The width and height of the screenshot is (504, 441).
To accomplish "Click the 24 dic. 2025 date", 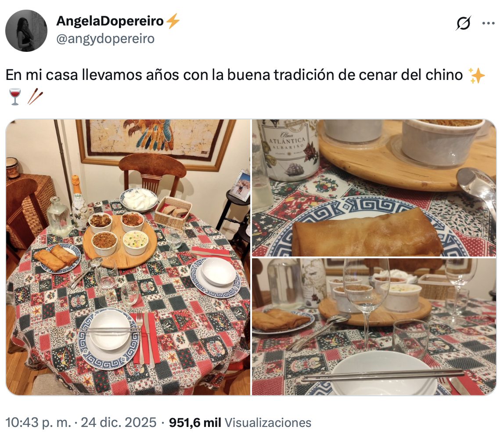I will tap(118, 423).
